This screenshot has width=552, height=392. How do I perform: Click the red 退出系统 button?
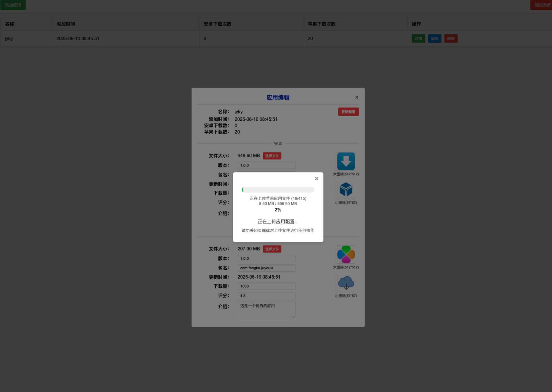[x=541, y=5]
